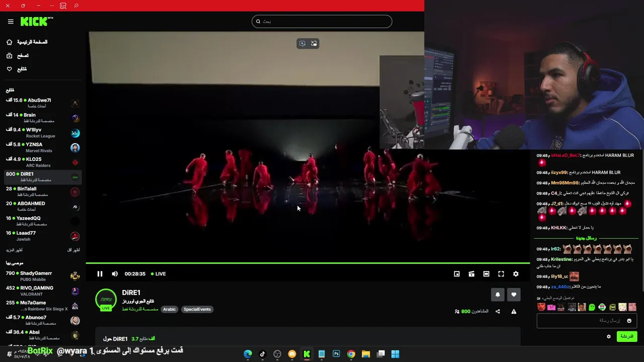Open the Windows Start menu
Image resolution: width=644 pixels, height=362 pixels.
pyautogui.click(x=395, y=354)
